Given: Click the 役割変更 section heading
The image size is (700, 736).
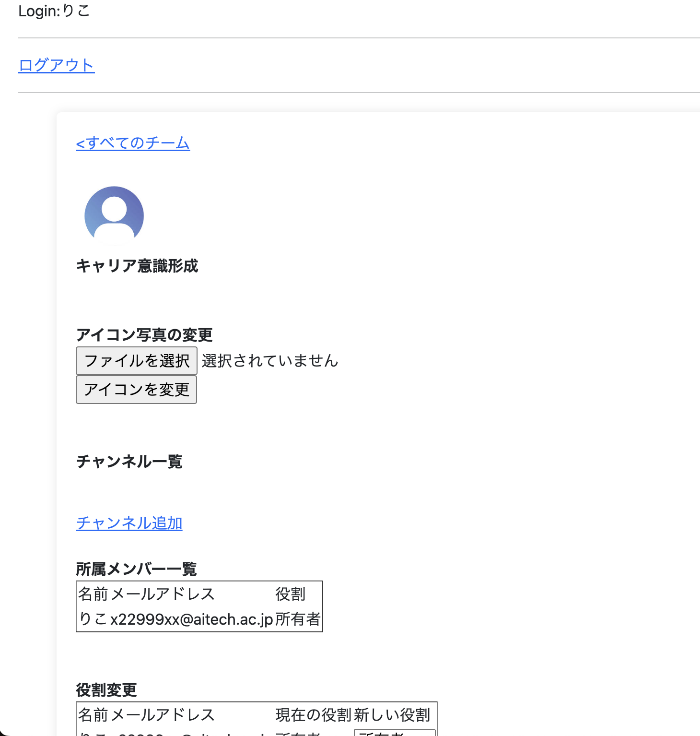Looking at the screenshot, I should (x=106, y=690).
